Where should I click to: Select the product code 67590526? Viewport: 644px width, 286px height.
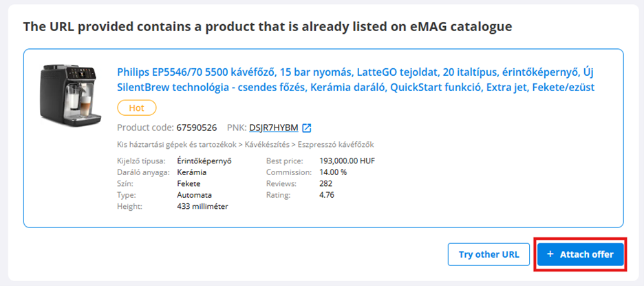197,127
